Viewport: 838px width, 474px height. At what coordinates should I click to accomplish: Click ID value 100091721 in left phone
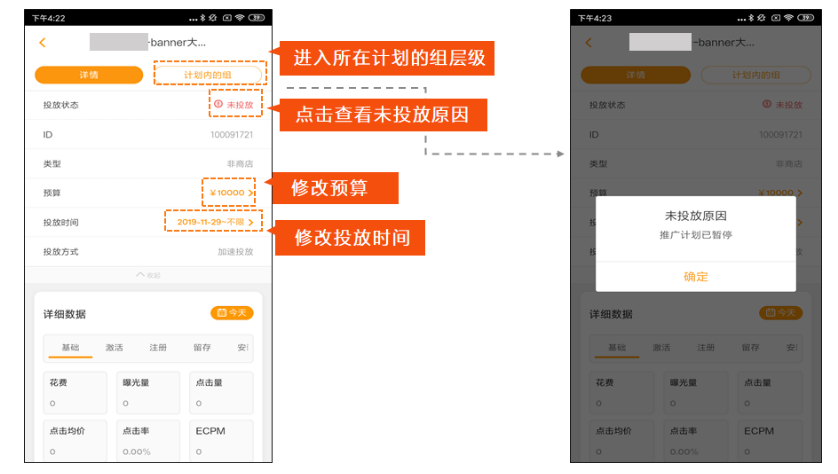coord(231,135)
